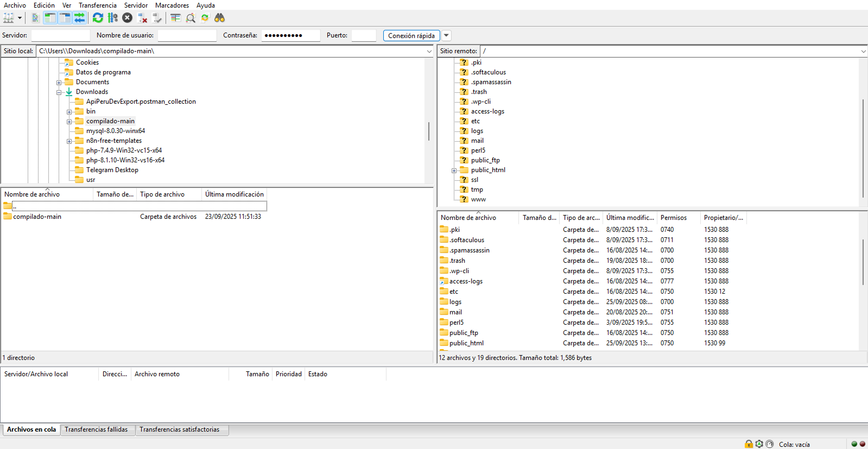This screenshot has height=449, width=868.
Task: Click the Conexión rápida button
Action: 411,35
